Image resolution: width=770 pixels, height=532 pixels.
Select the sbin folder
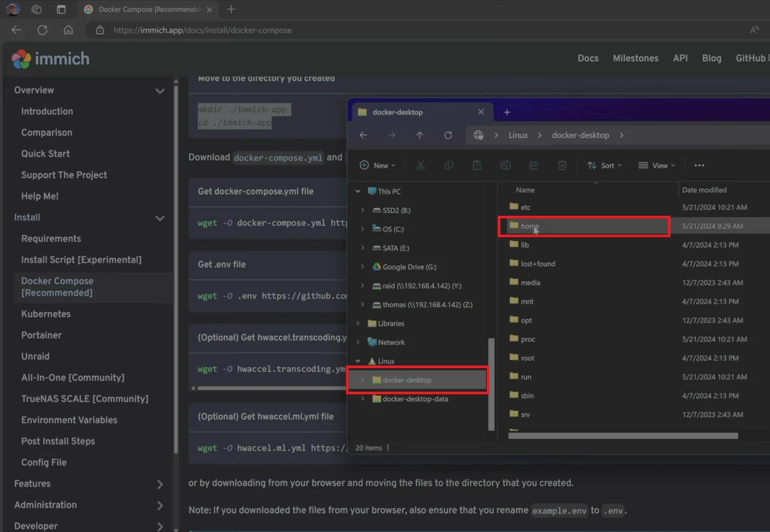point(522,396)
